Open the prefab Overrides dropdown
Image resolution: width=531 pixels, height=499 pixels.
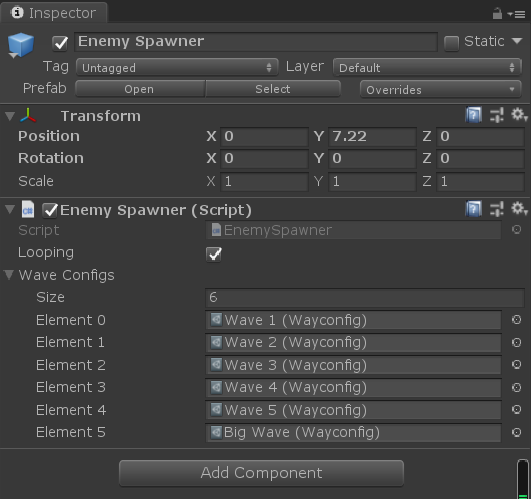click(441, 89)
